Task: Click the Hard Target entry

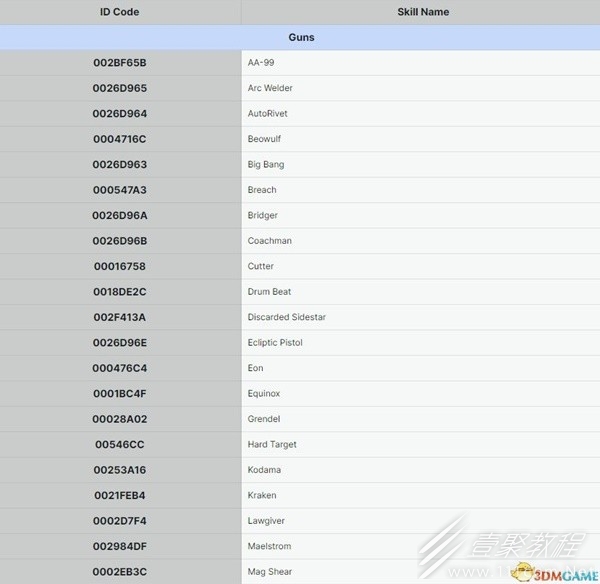Action: 272,444
